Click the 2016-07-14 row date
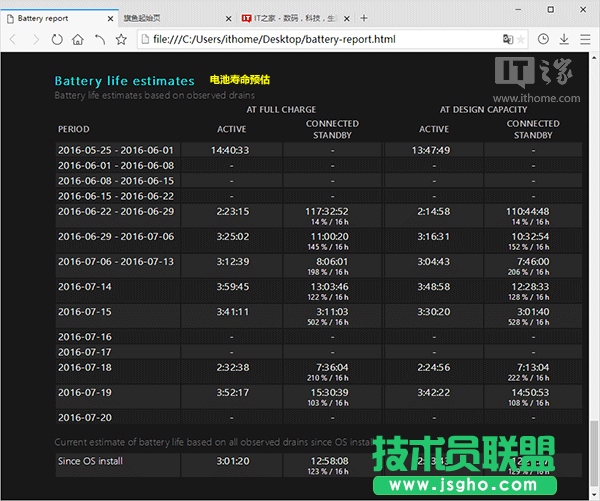 point(85,287)
